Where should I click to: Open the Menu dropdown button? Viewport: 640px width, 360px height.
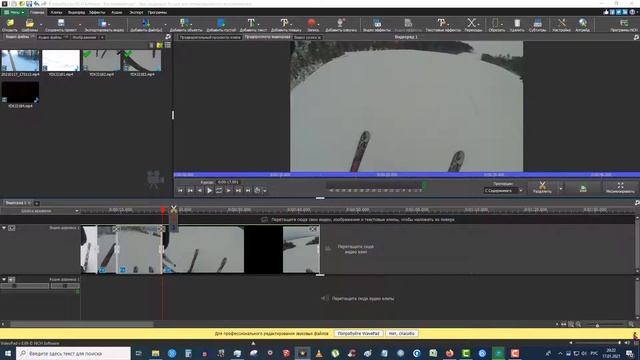[x=14, y=12]
